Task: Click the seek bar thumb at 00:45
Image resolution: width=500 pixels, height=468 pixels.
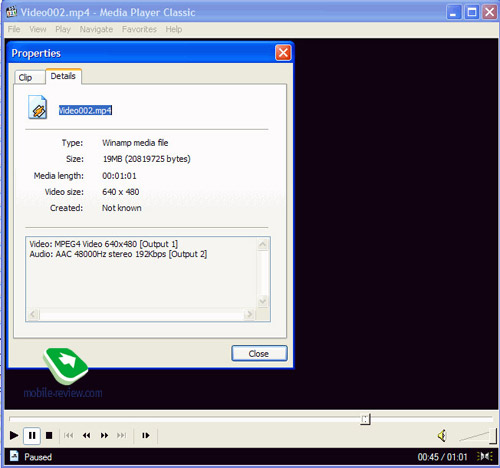Action: (x=365, y=419)
